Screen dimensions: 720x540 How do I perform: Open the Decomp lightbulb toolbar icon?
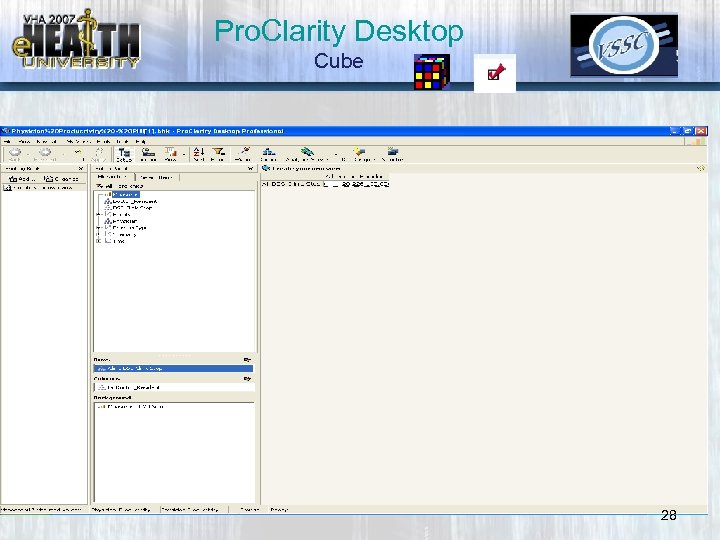pyautogui.click(x=360, y=154)
